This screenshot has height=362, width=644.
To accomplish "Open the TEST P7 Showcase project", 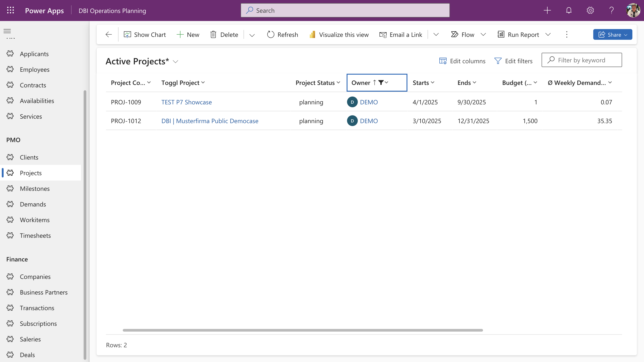I will (x=186, y=102).
